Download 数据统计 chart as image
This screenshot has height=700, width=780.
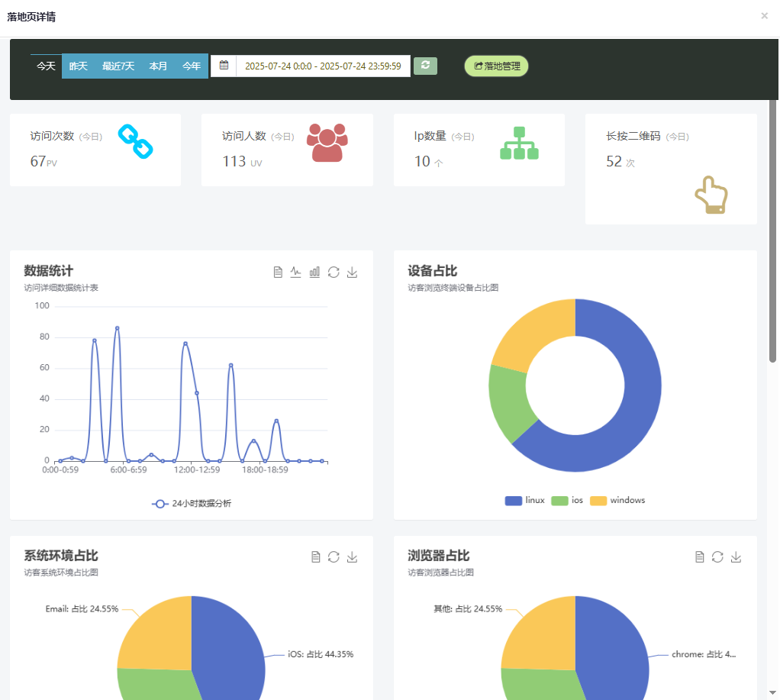pyautogui.click(x=352, y=273)
